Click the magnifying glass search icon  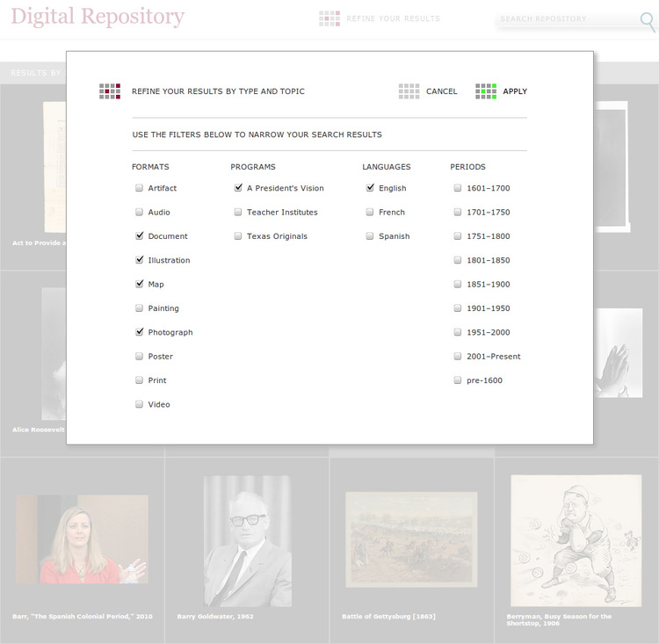[x=648, y=20]
